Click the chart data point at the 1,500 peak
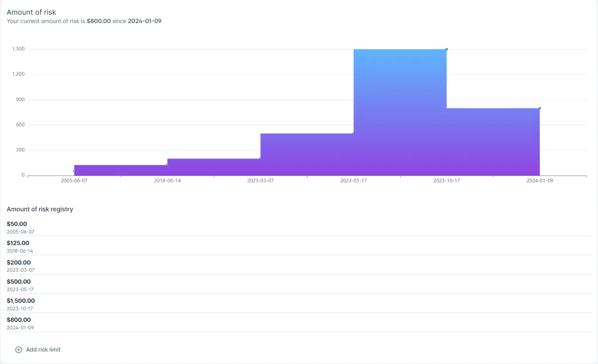Viewport: 598px width, 364px height. click(447, 49)
